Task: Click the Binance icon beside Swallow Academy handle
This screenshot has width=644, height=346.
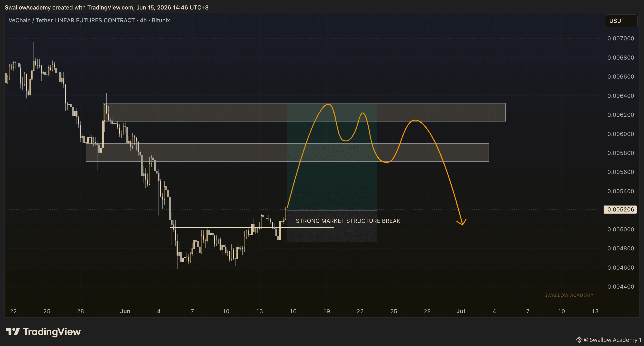Action: tap(579, 340)
